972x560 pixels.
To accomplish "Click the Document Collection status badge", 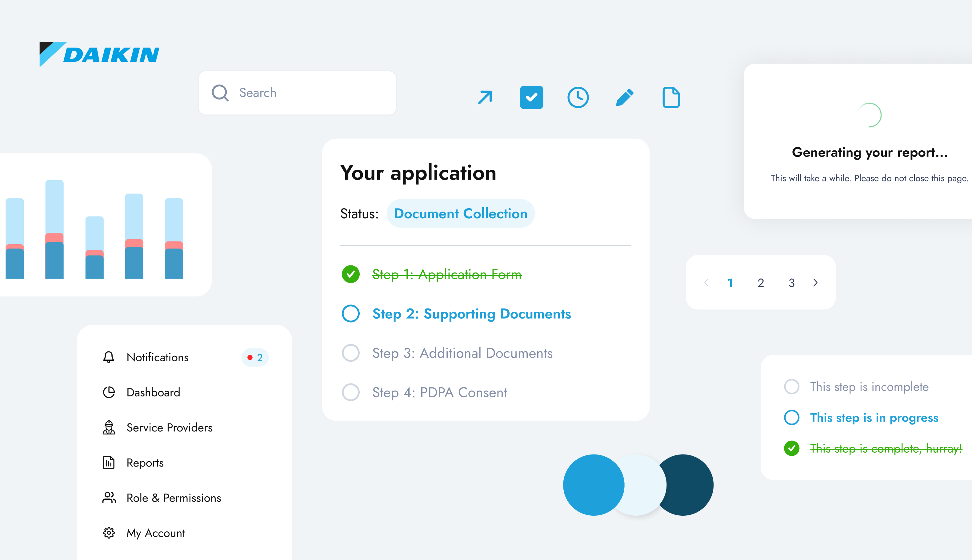I will 460,213.
